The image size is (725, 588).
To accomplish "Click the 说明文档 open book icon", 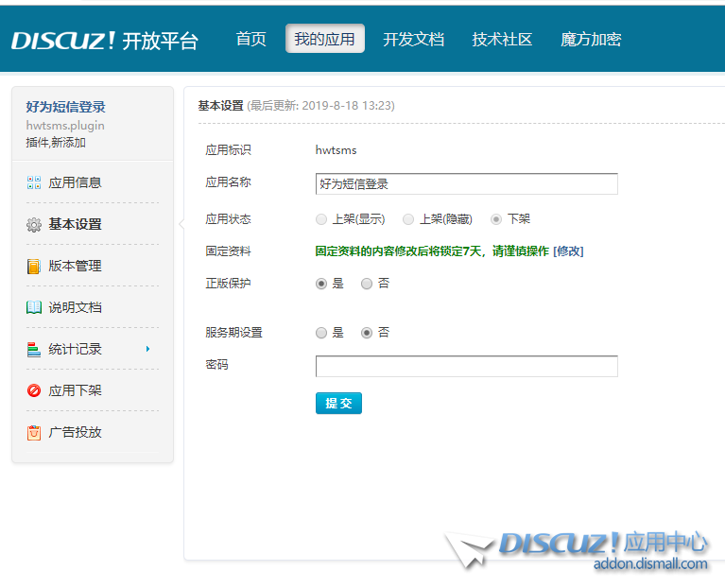I will coord(34,307).
